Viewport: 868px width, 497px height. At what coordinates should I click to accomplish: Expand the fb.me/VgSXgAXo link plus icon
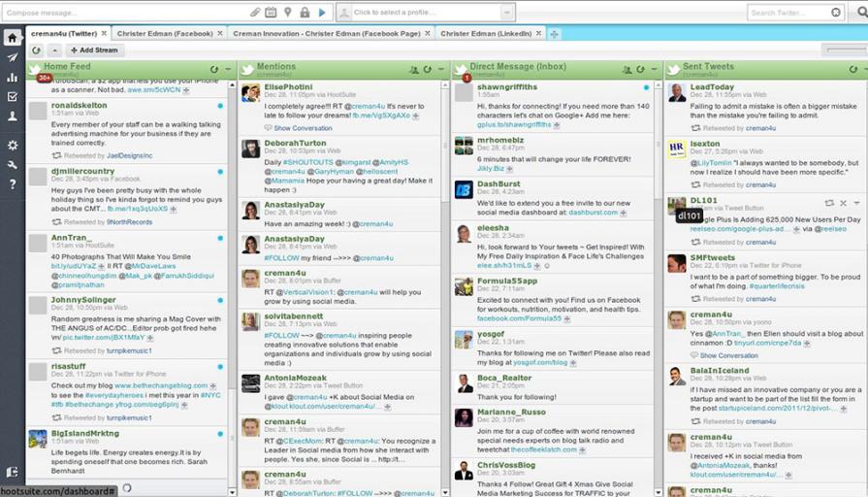416,116
